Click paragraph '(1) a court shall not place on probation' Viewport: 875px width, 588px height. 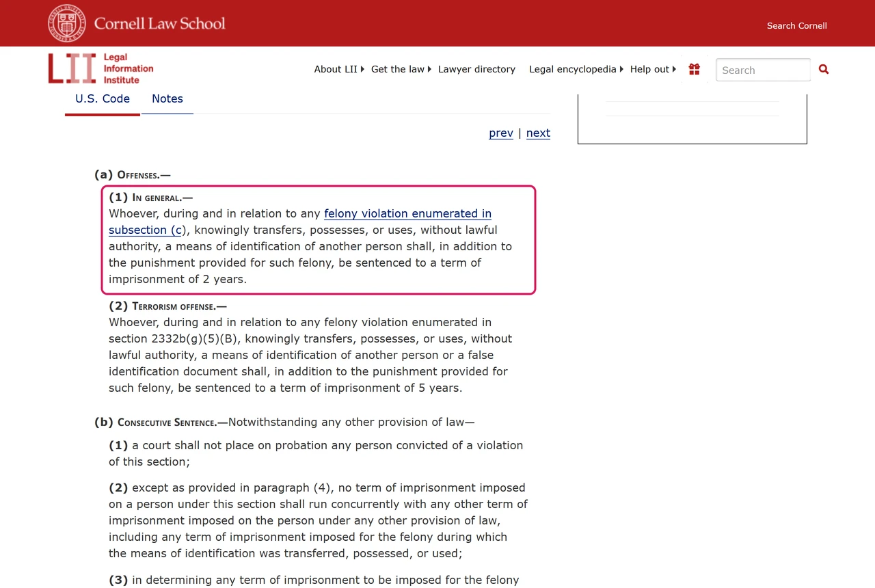click(x=316, y=453)
